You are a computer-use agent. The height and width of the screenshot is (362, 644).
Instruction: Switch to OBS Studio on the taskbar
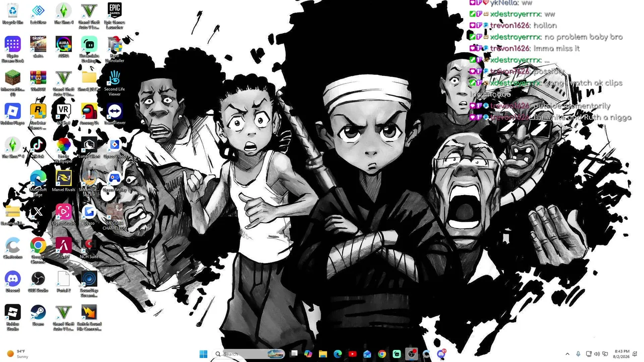point(412,354)
